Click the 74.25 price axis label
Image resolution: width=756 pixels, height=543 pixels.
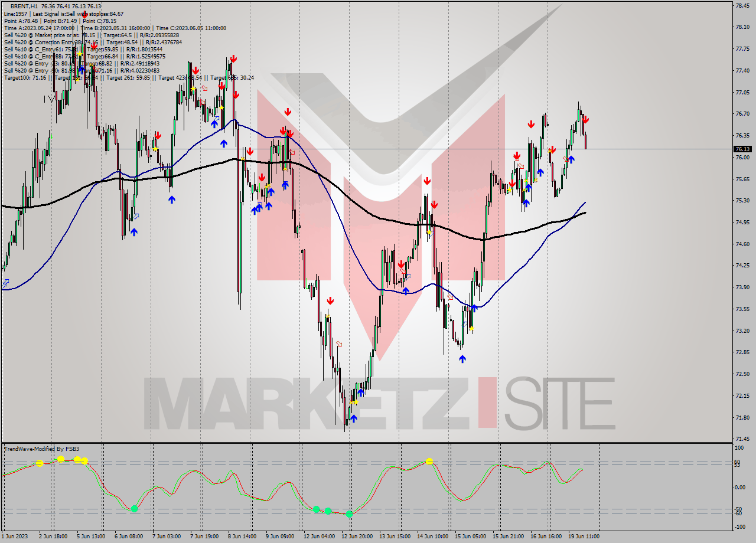pyautogui.click(x=742, y=266)
